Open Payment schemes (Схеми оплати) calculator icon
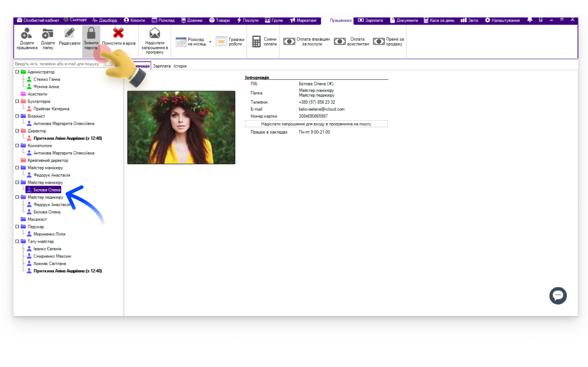The image size is (588, 367). point(256,42)
